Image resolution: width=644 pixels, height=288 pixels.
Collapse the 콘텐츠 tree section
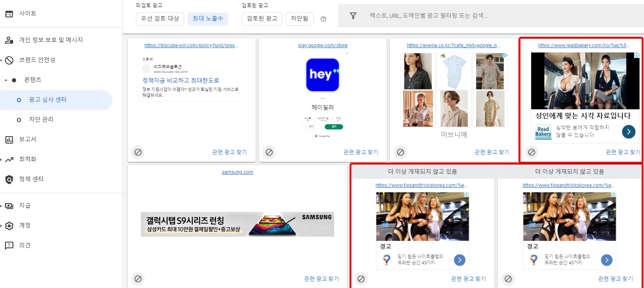pos(6,80)
